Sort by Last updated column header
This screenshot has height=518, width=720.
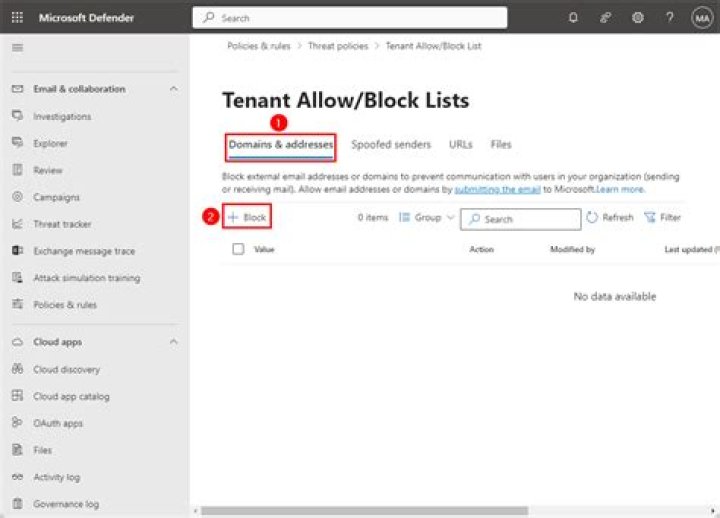692,249
